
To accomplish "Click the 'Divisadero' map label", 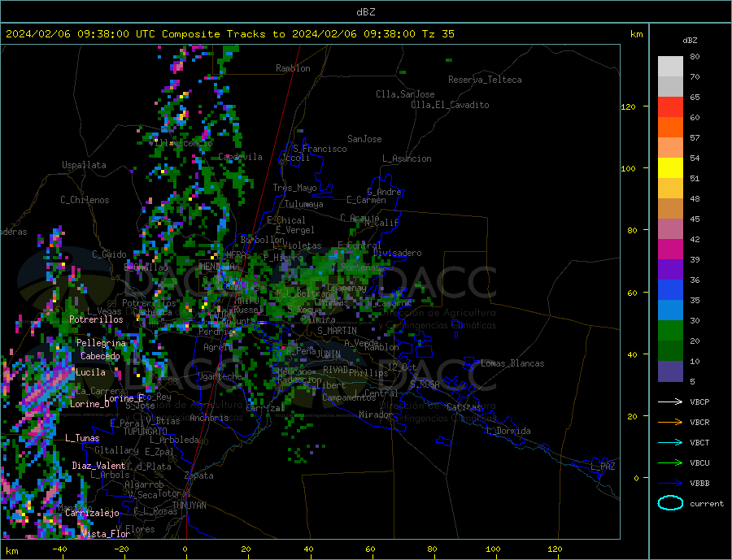I will 397,253.
